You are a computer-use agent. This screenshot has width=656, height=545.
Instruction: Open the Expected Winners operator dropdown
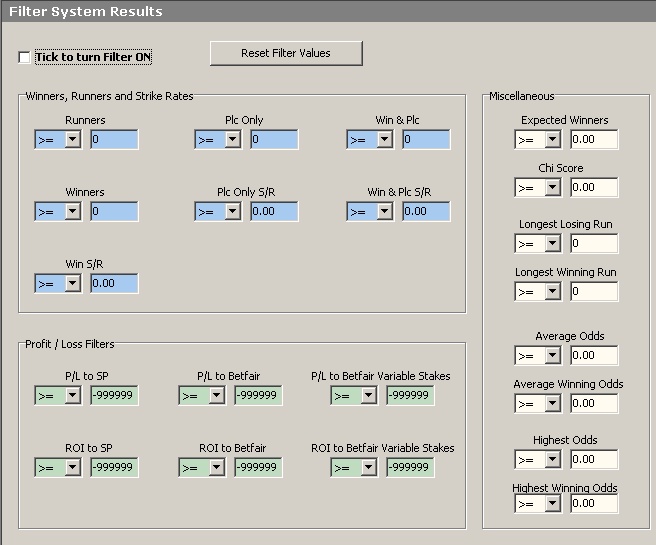click(x=538, y=140)
